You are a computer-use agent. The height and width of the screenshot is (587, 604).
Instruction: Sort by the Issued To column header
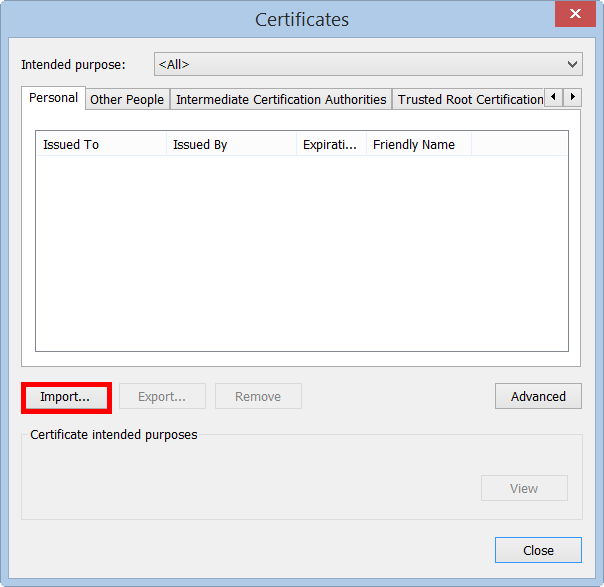click(x=100, y=145)
